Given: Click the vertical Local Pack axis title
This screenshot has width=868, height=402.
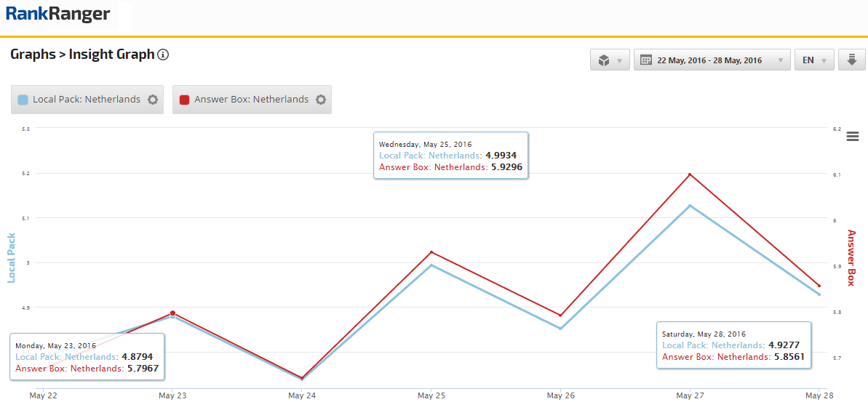Looking at the screenshot, I should [x=11, y=257].
